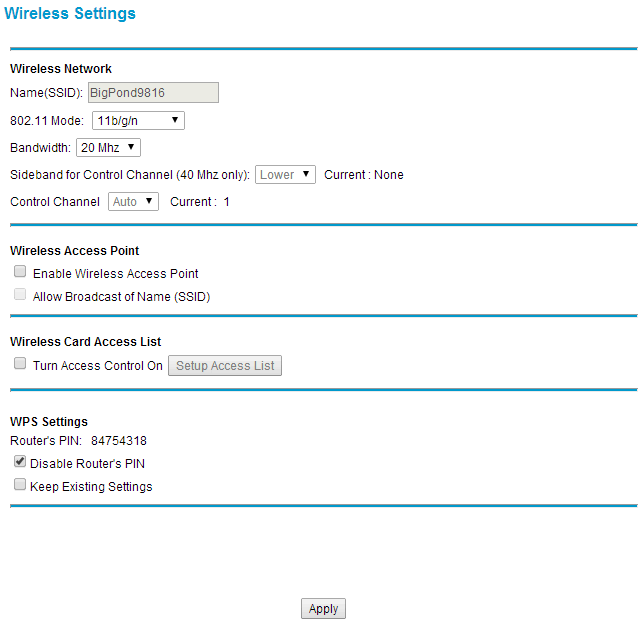Open the 802.11 Mode dropdown

point(138,120)
